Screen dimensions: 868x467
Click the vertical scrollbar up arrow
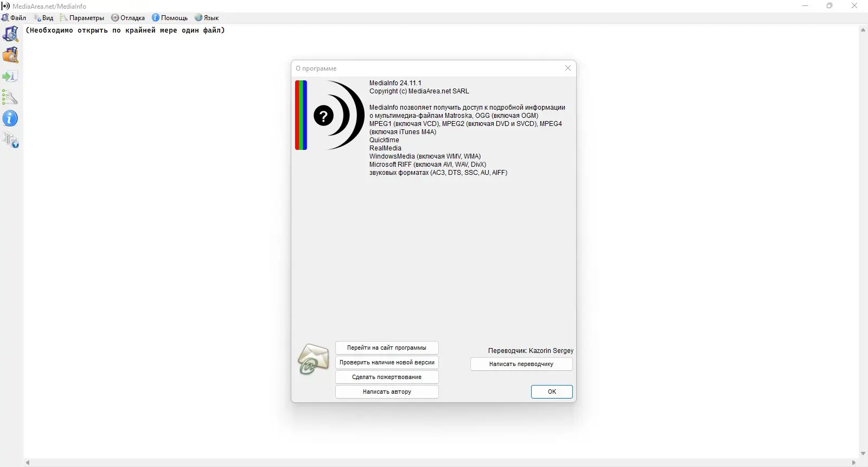(863, 30)
